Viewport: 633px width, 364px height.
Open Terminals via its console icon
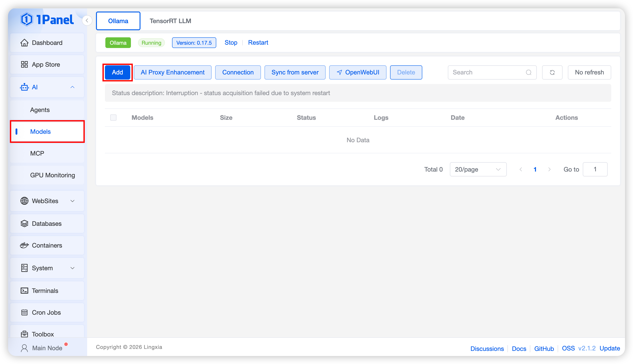tap(24, 290)
